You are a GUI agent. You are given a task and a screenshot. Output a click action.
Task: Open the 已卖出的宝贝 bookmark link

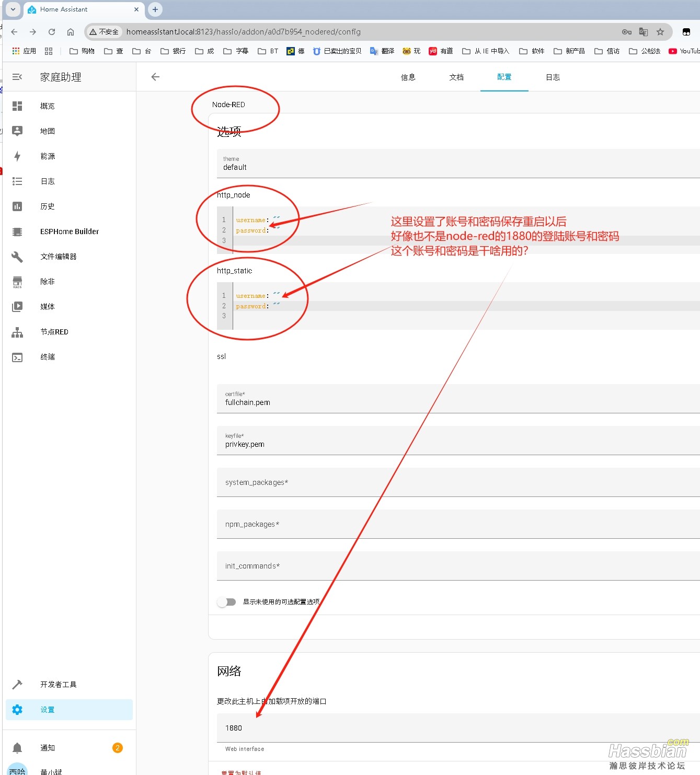click(x=337, y=51)
